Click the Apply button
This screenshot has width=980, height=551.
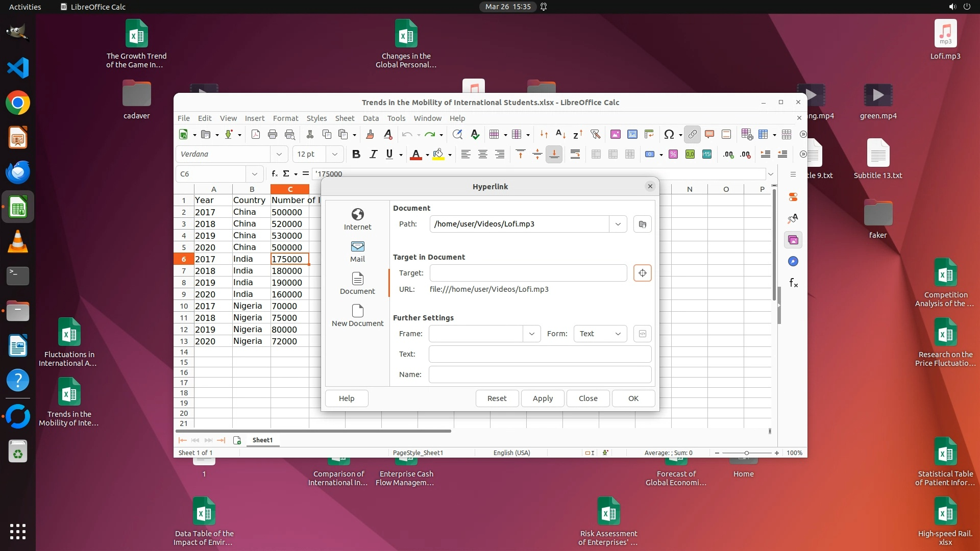[x=543, y=398]
